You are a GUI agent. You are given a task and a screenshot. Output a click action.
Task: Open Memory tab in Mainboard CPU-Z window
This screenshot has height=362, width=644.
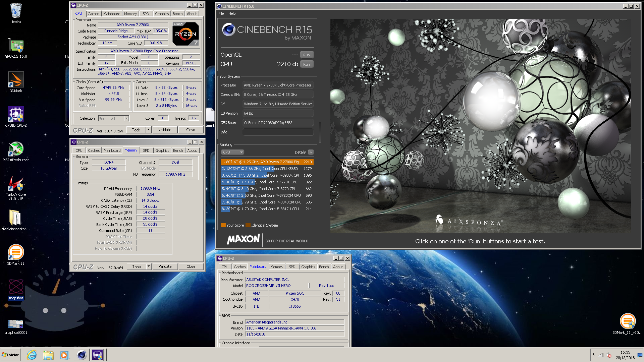pos(277,267)
